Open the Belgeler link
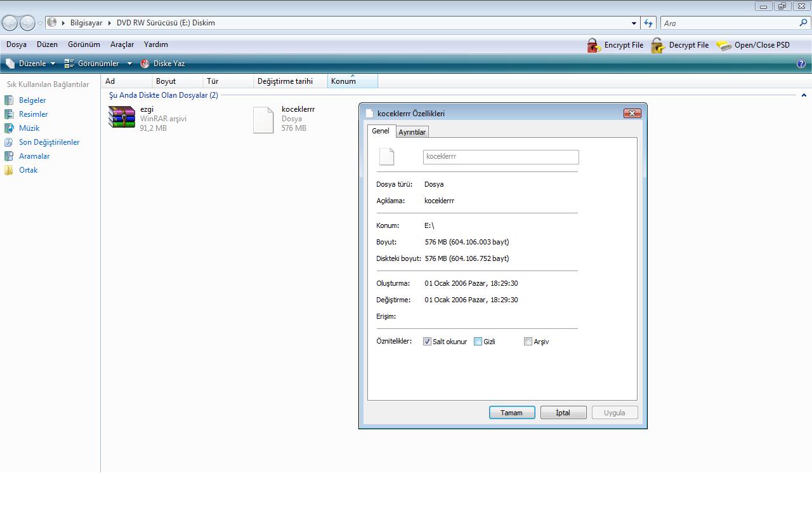 [32, 100]
